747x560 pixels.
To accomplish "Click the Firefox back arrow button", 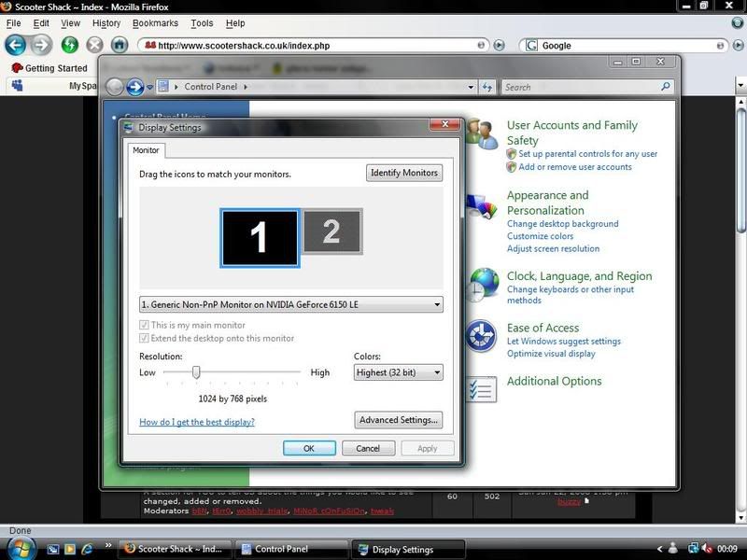I will 15,45.
